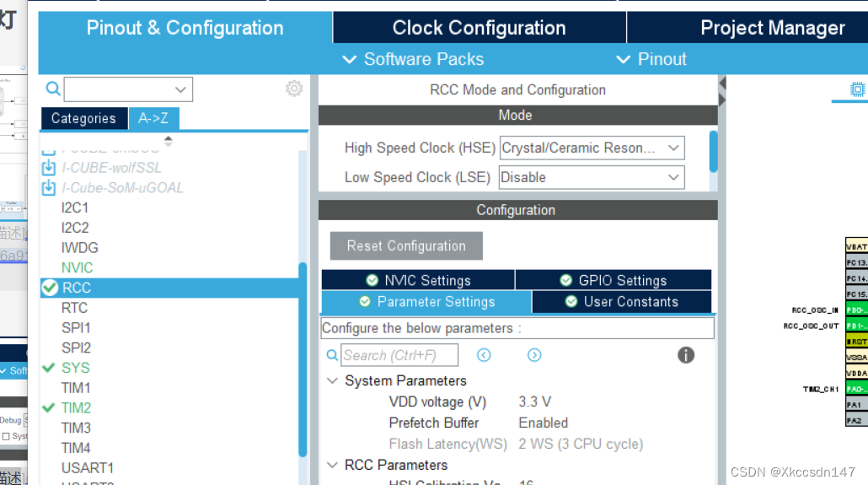Select TIM4 in the peripheral list
Viewport: 868px width, 485px height.
(76, 447)
